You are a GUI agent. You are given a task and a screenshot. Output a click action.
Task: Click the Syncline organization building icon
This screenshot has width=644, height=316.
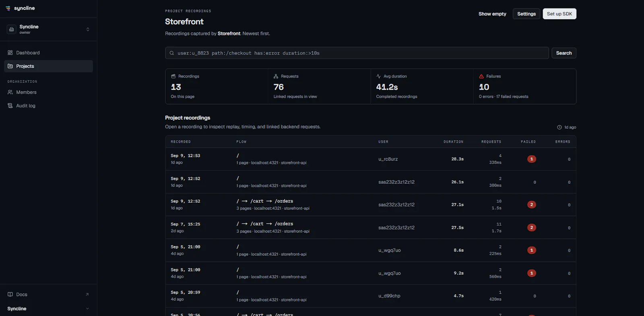coord(12,29)
